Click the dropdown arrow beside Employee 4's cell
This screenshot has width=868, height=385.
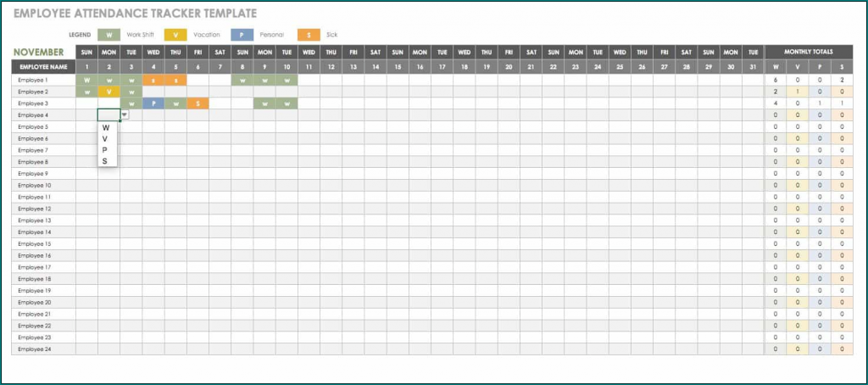(125, 114)
